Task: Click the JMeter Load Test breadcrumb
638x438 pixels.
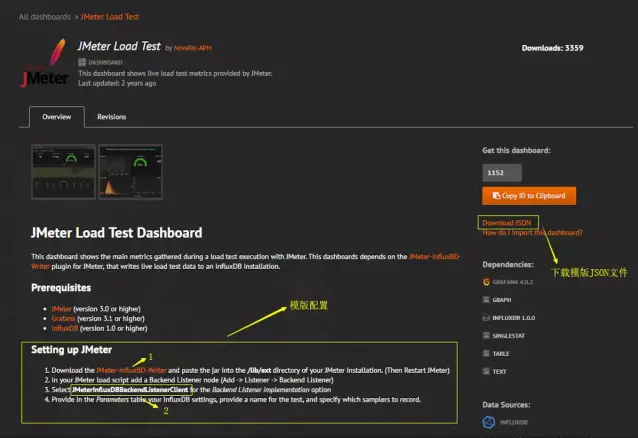Action: (x=109, y=17)
